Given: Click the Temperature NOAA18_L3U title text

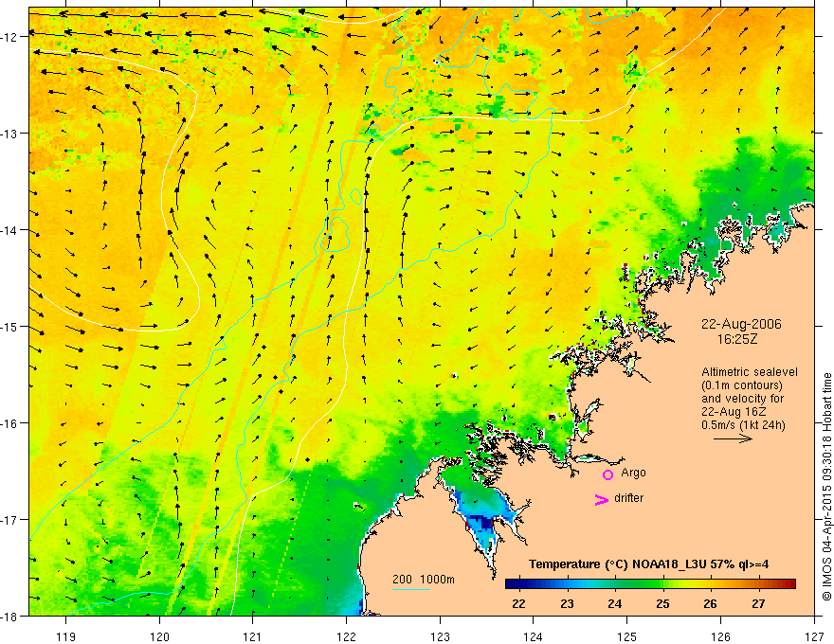Looking at the screenshot, I should click(648, 564).
